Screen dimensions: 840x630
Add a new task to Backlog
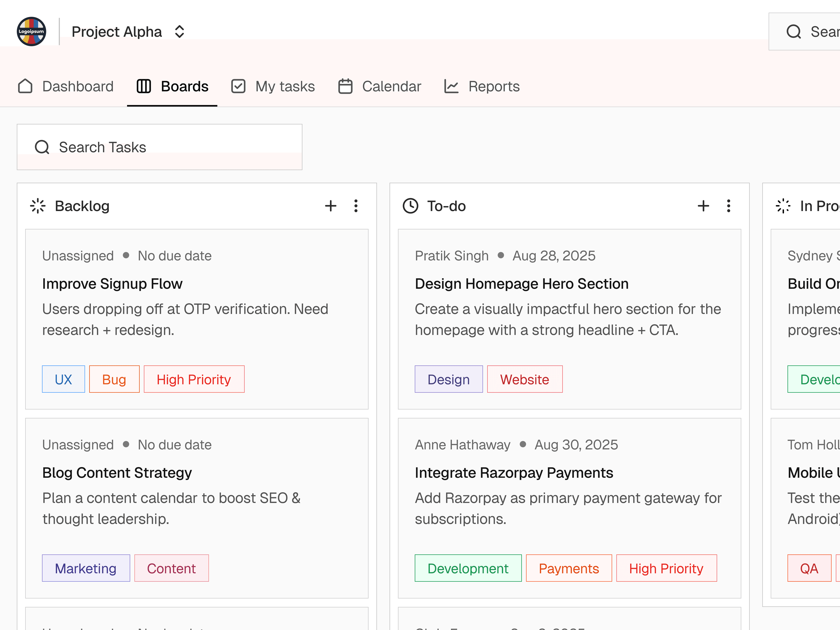pyautogui.click(x=330, y=206)
